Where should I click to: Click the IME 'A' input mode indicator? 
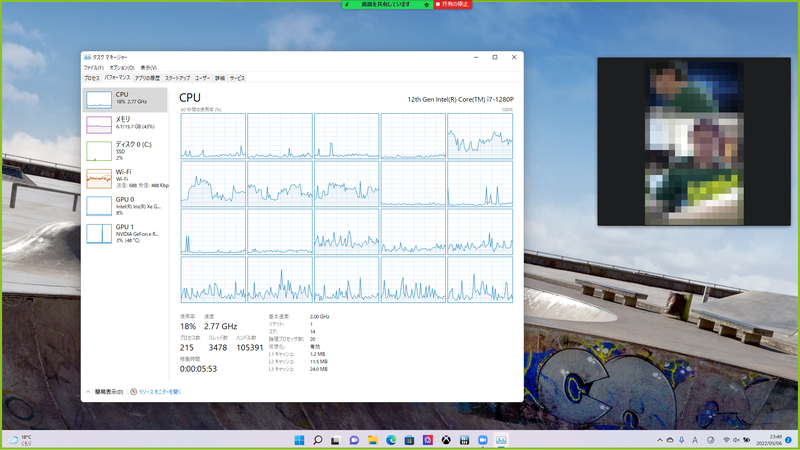[x=695, y=440]
